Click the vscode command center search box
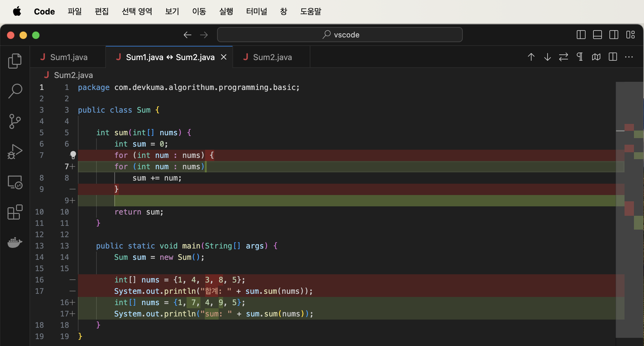 [340, 35]
